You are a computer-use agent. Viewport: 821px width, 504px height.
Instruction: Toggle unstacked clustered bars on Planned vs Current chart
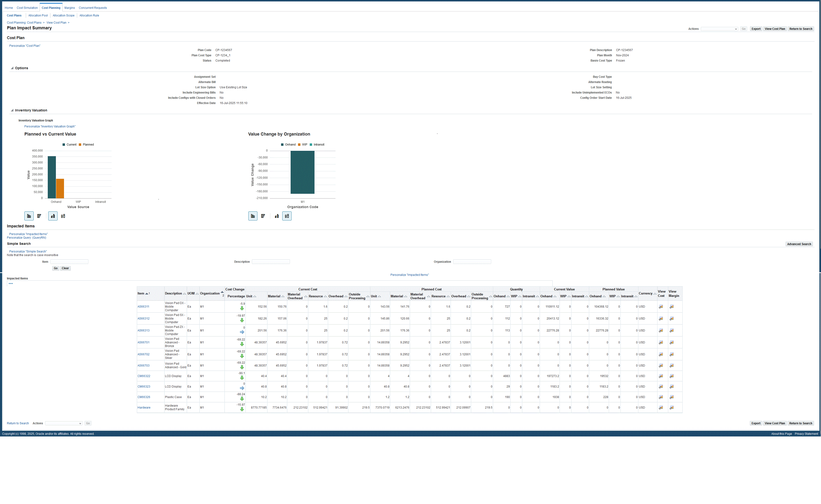click(53, 216)
